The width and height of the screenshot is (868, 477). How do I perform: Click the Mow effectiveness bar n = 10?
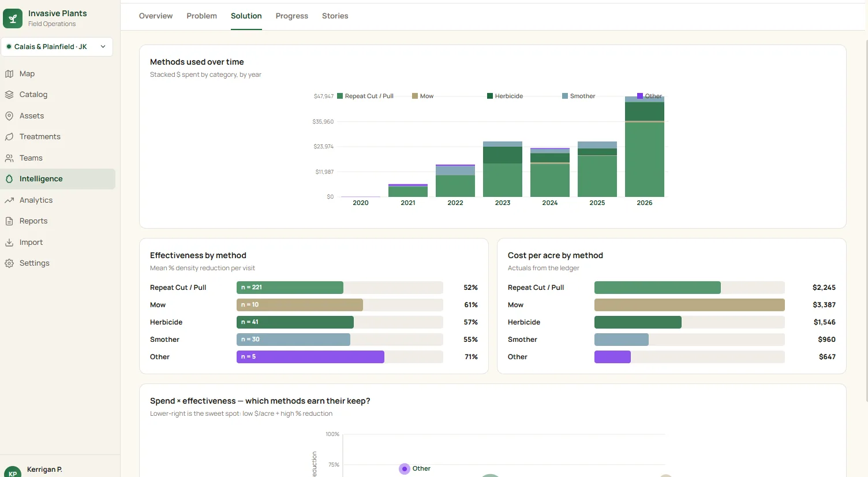pos(300,305)
